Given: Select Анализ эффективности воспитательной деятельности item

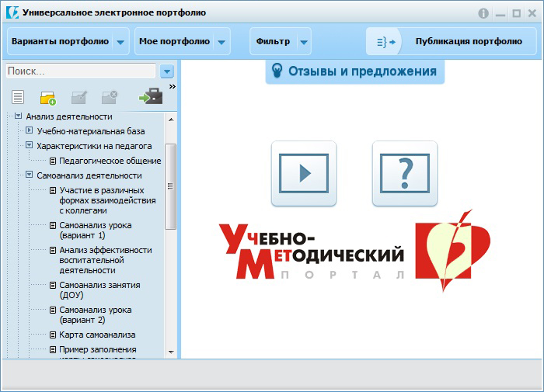Looking at the screenshot, I should [x=106, y=260].
